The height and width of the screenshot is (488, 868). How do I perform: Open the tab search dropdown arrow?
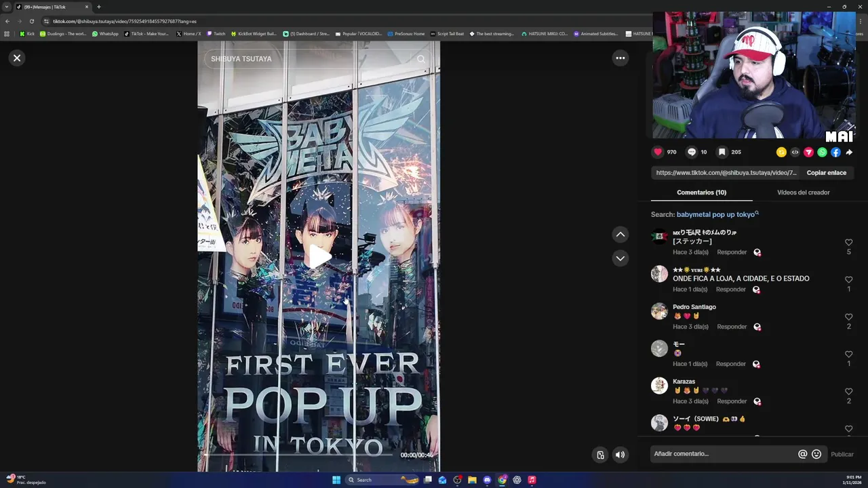click(x=7, y=7)
